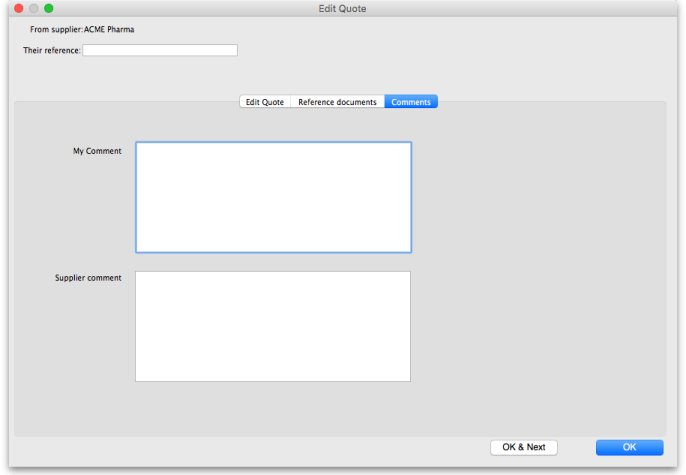Click the From supplier label
Screen dimensions: 686x475
click(56, 30)
